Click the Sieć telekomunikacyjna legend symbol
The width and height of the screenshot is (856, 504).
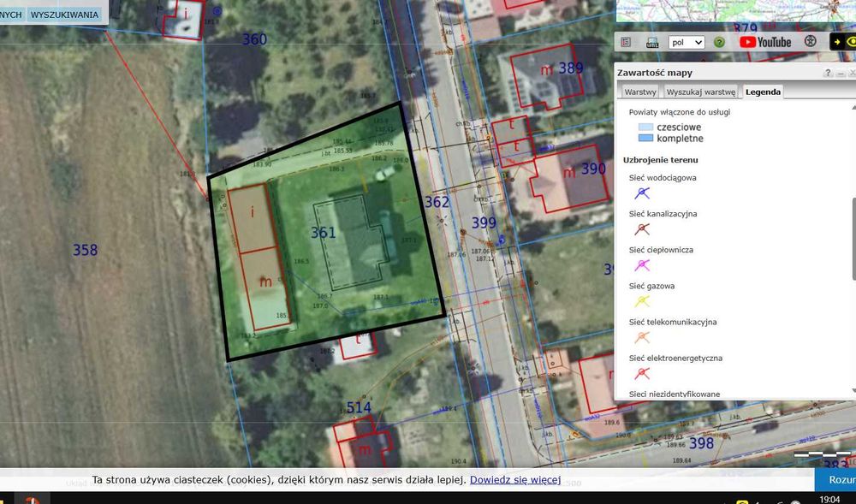click(642, 338)
